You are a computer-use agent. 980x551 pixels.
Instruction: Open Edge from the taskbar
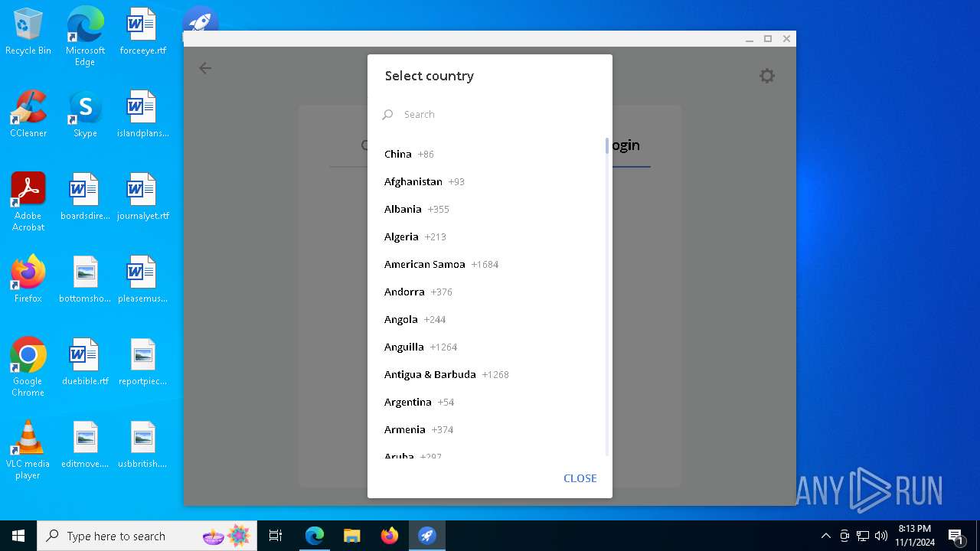pos(315,536)
